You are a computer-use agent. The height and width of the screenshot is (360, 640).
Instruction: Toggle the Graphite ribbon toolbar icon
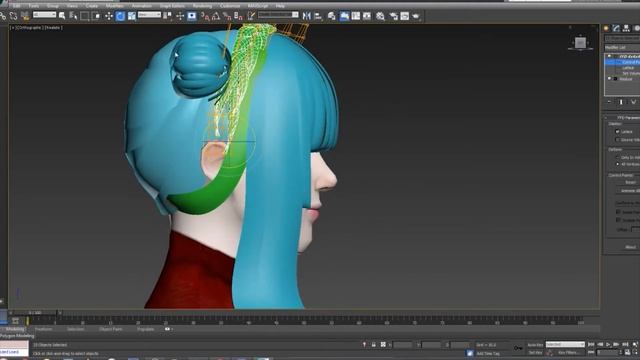tap(344, 16)
